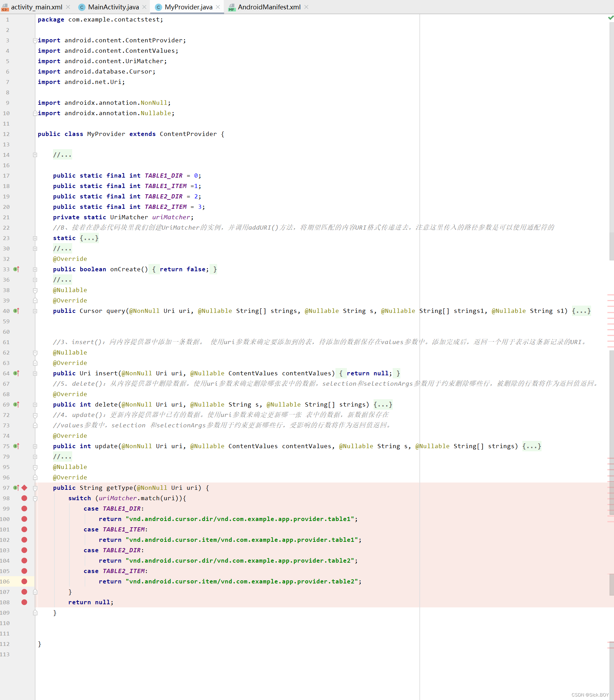
Task: Collapse the import block at line 3
Action: [x=35, y=41]
